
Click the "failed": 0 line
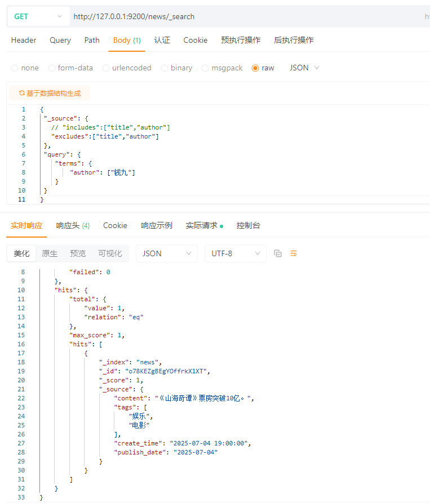90,272
